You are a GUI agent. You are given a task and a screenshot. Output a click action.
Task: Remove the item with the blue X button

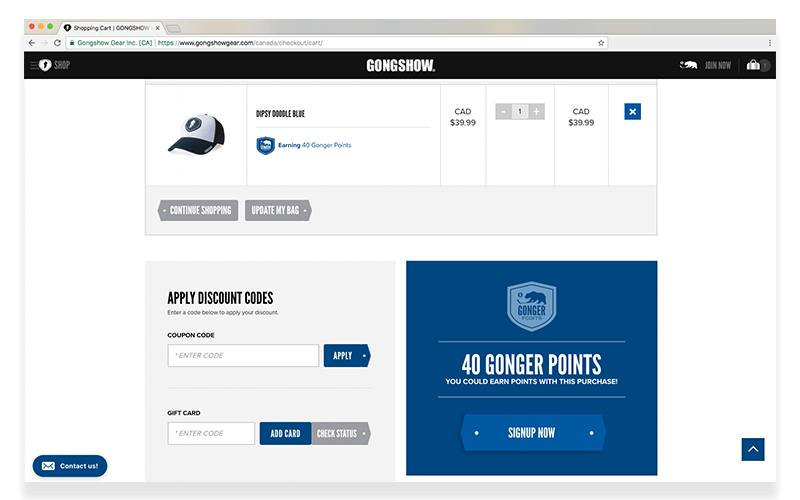coord(632,112)
